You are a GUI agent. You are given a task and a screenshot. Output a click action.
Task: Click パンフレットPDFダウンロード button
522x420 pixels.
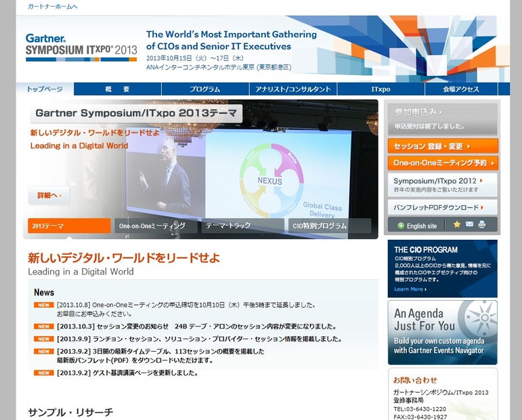(443, 207)
